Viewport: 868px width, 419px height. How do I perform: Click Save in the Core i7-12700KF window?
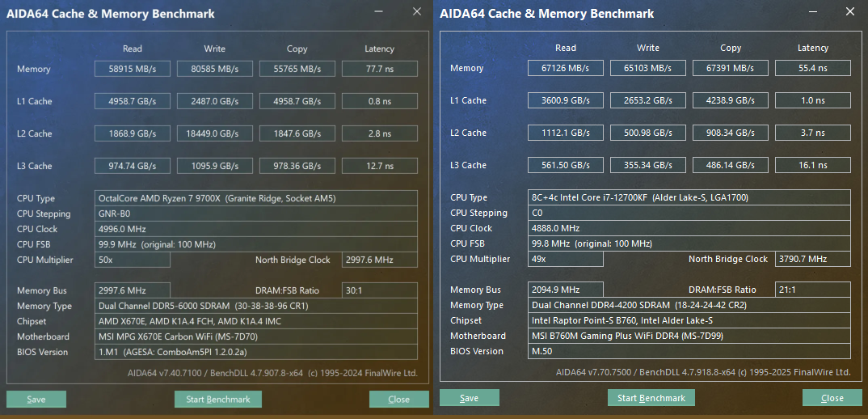click(x=470, y=398)
